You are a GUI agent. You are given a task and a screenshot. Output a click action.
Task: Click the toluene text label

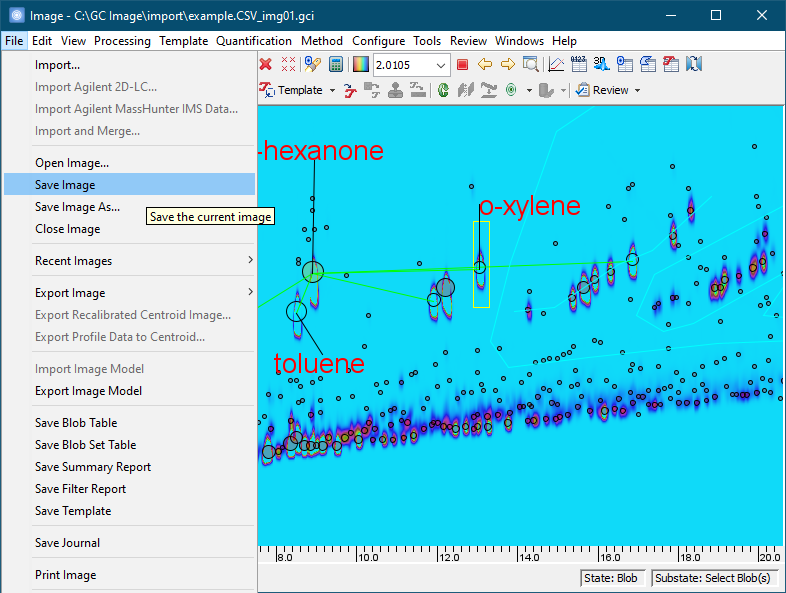click(x=319, y=363)
